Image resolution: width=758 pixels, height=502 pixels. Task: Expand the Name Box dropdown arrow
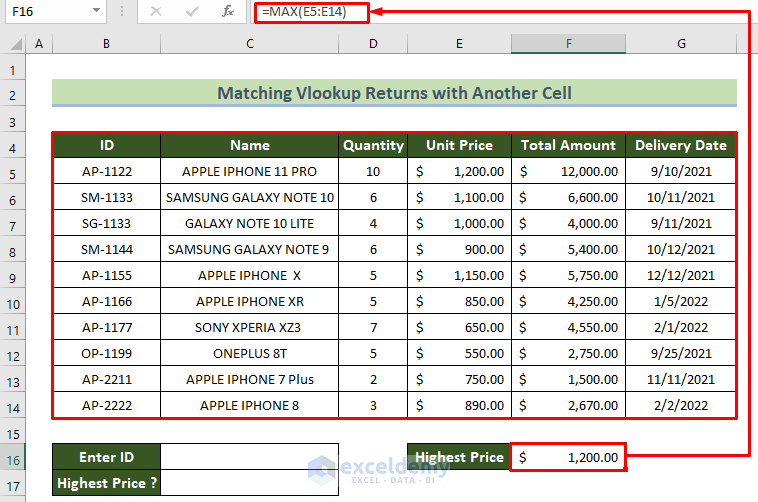click(96, 11)
